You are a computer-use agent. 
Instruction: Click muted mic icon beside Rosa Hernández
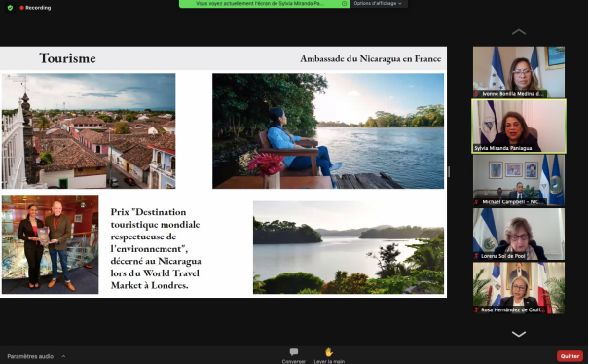[477, 309]
